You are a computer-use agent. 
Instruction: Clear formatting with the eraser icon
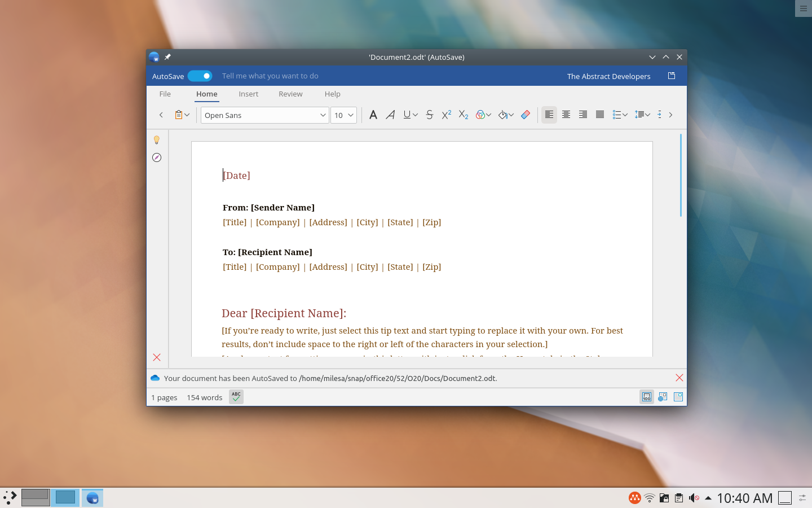point(526,115)
